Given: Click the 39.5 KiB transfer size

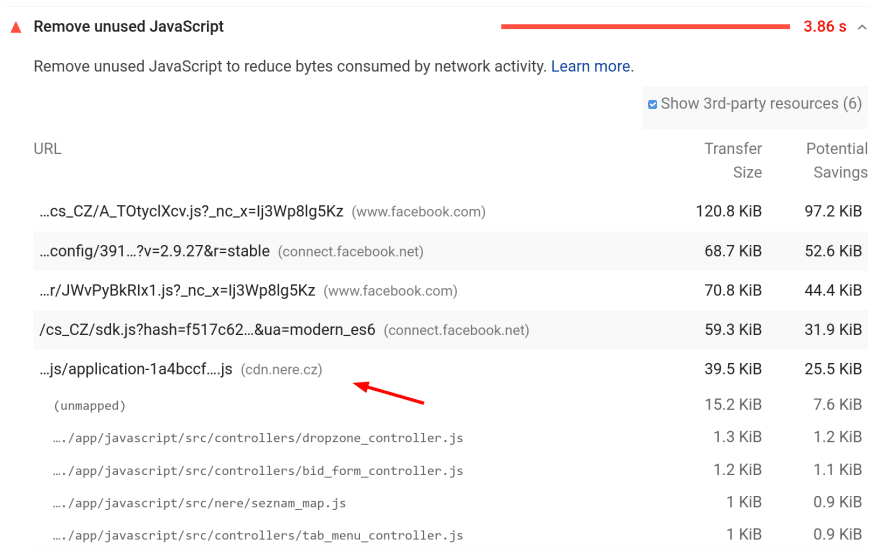Looking at the screenshot, I should coord(733,369).
